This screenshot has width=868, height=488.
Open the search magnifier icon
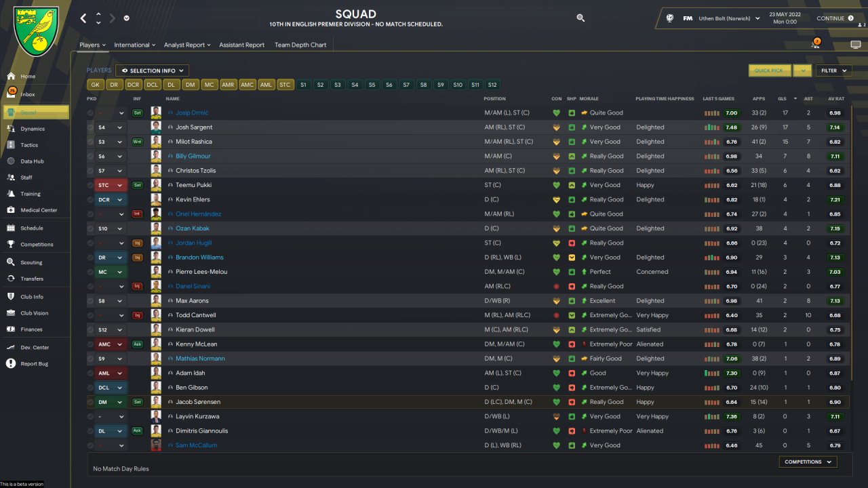[580, 18]
